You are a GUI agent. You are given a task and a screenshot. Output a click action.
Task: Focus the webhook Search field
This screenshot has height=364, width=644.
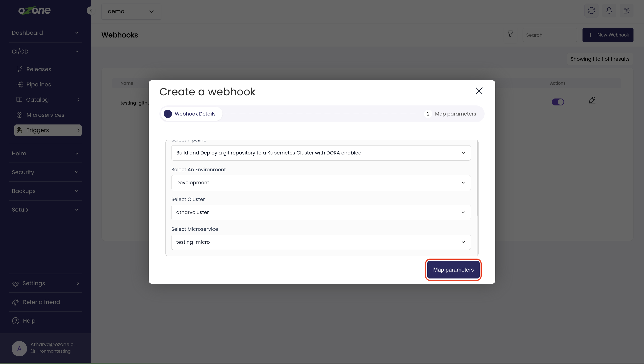pos(549,35)
